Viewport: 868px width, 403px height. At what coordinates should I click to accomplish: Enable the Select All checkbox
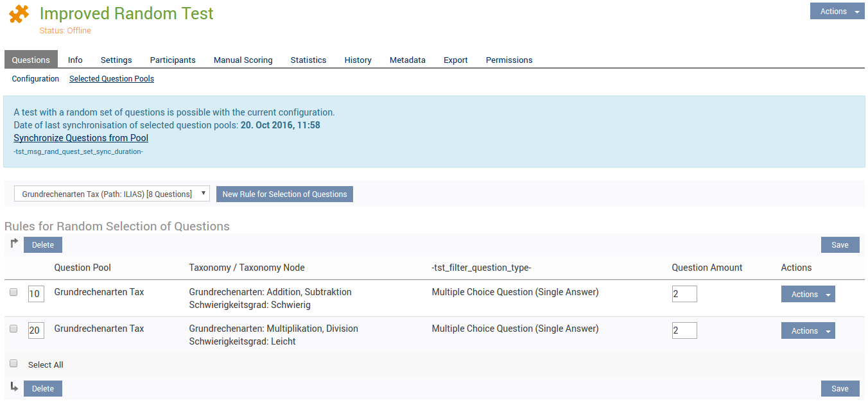13,364
